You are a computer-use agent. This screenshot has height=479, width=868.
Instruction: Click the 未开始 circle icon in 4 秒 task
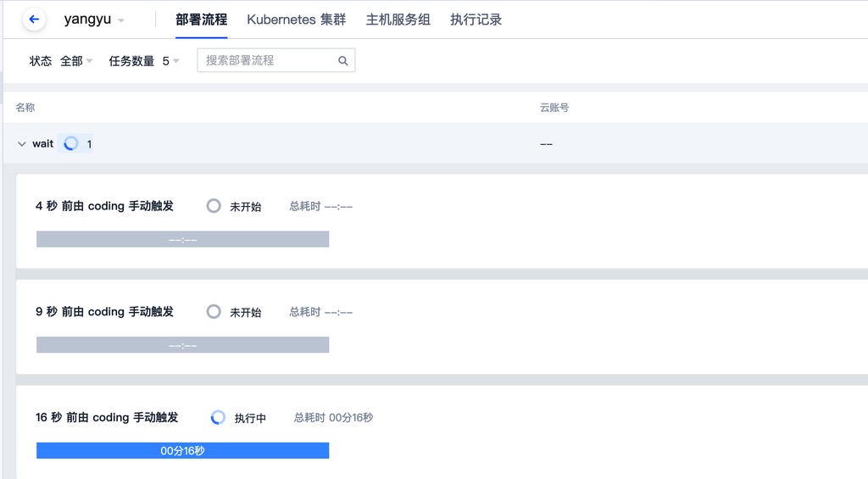coord(214,206)
